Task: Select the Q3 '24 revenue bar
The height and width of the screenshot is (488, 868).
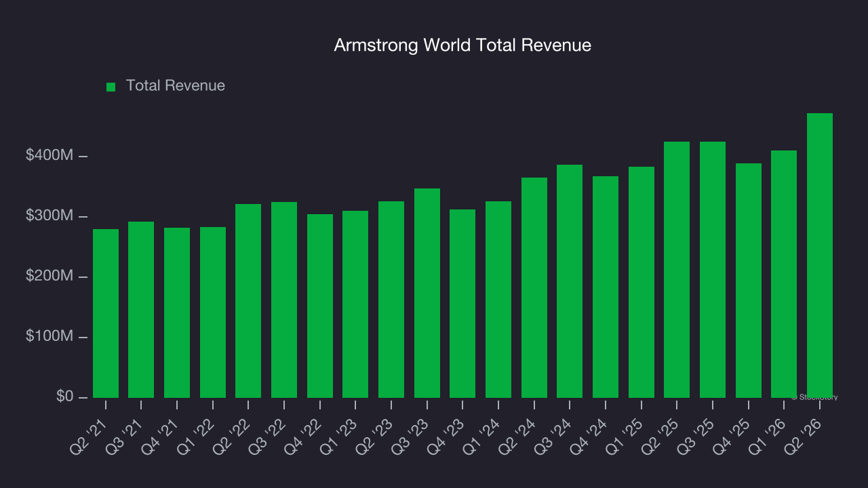Action: pos(570,281)
